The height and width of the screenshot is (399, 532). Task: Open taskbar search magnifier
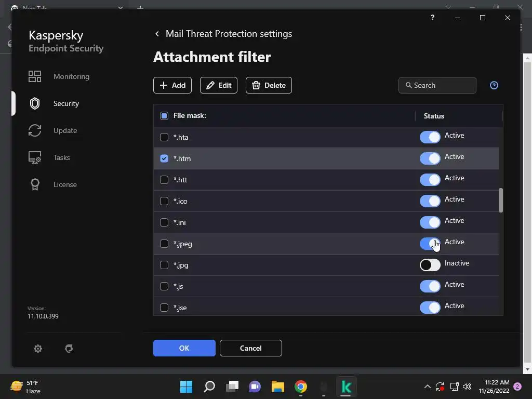[209, 387]
